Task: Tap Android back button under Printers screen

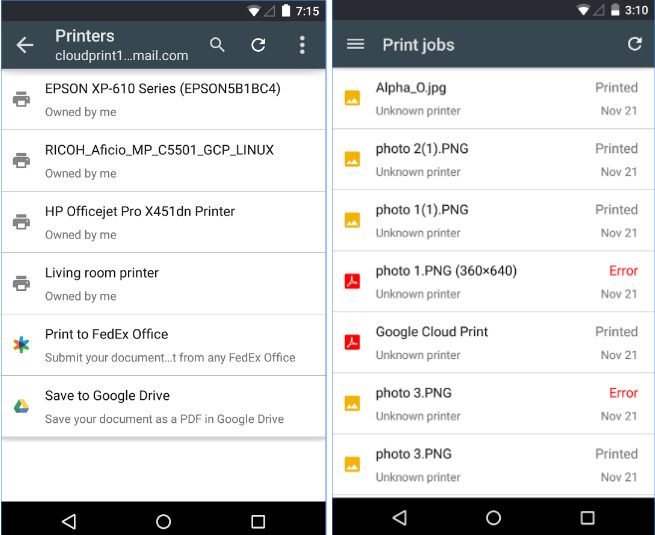Action: pos(69,521)
